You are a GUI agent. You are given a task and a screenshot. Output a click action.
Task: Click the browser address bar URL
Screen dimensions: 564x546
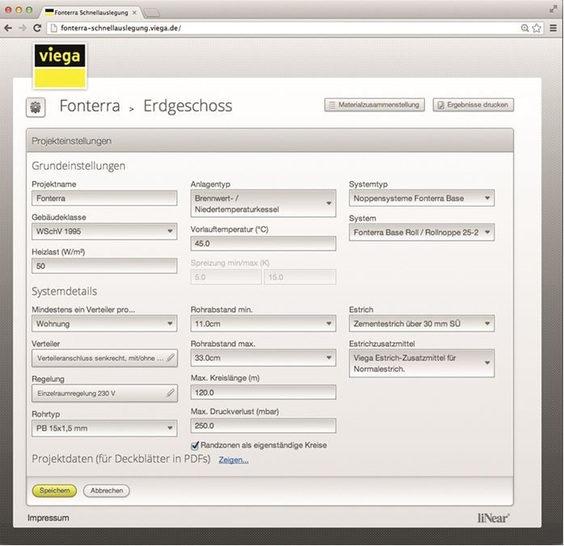(121, 28)
